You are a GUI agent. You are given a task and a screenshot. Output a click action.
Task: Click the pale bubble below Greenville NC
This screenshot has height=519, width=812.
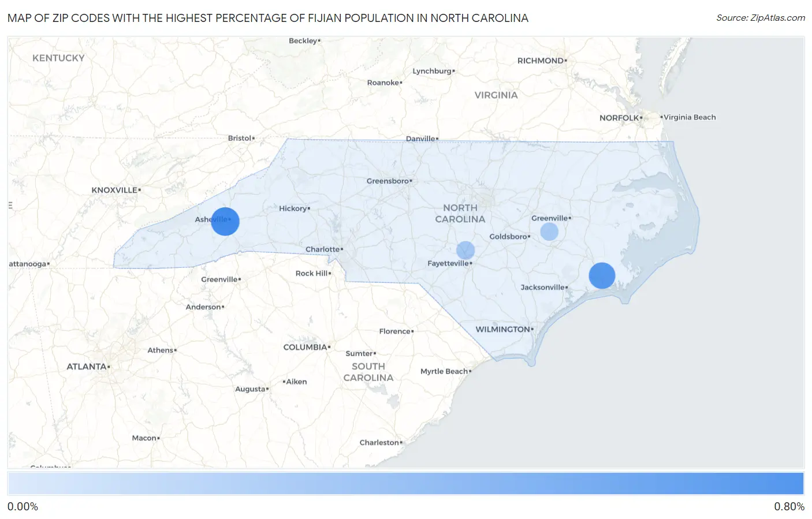click(549, 232)
